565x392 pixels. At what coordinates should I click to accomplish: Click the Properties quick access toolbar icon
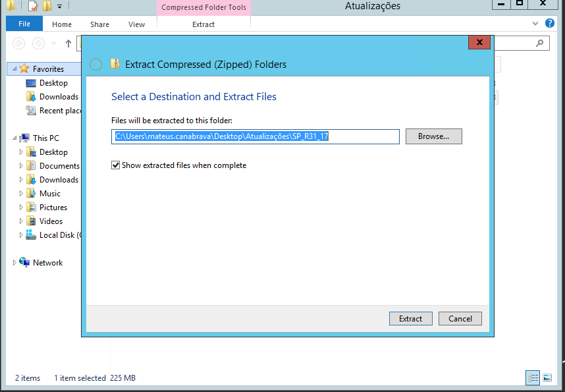point(32,6)
